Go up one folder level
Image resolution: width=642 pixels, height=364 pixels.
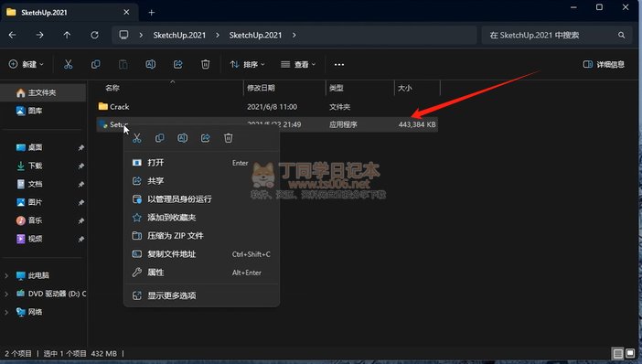[67, 36]
